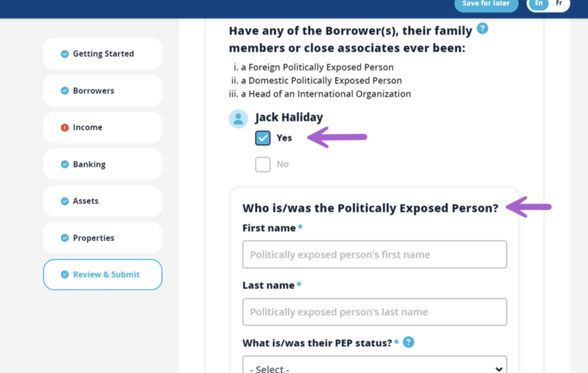The image size is (588, 373).
Task: Click the PEP status dropdown chevron arrow
Action: click(x=499, y=369)
